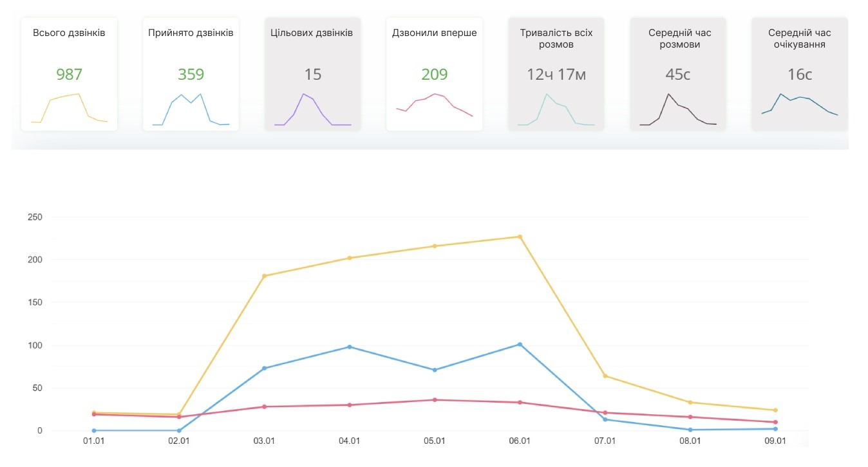Viewport: 868px width, 467px height.
Task: Toggle the Всього дзвінків metric card
Action: (x=69, y=74)
